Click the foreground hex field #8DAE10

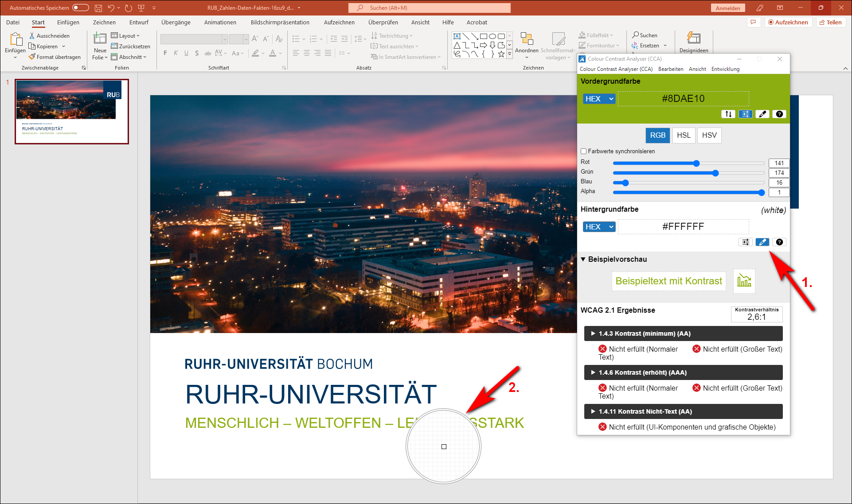coord(683,99)
